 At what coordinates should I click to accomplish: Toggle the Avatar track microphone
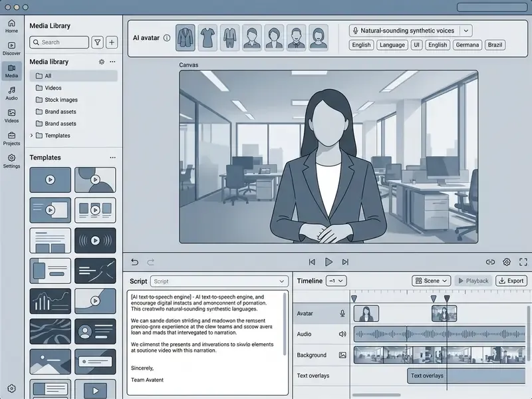pos(342,313)
